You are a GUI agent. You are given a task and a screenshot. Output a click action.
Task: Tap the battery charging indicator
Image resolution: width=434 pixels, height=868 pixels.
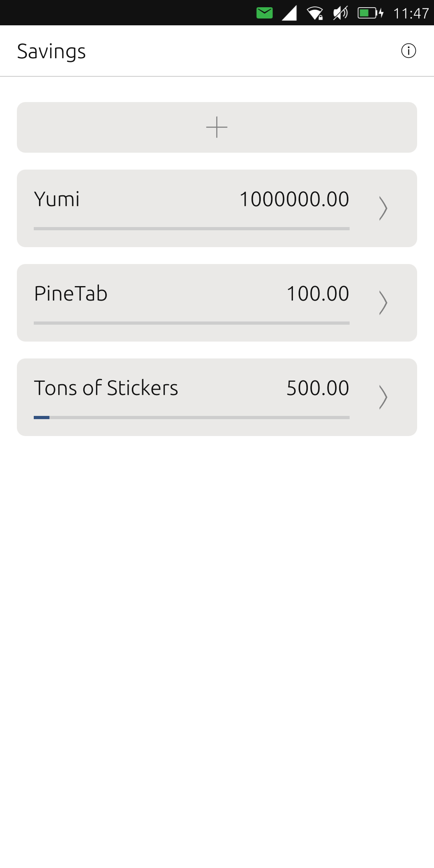[371, 13]
